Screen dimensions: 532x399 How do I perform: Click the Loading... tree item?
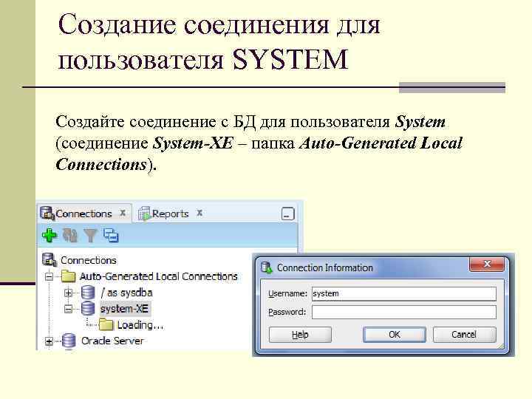point(140,325)
